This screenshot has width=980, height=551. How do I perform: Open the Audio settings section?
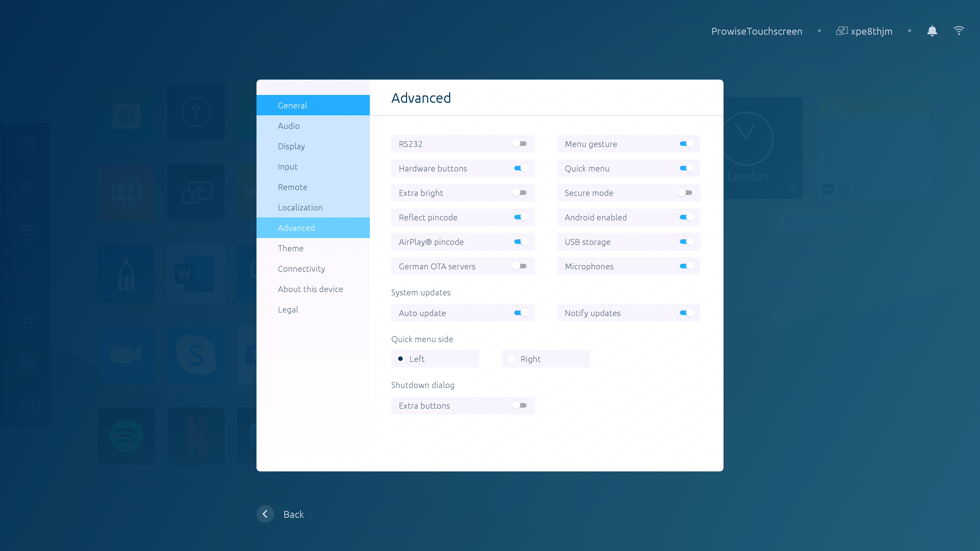pyautogui.click(x=313, y=126)
